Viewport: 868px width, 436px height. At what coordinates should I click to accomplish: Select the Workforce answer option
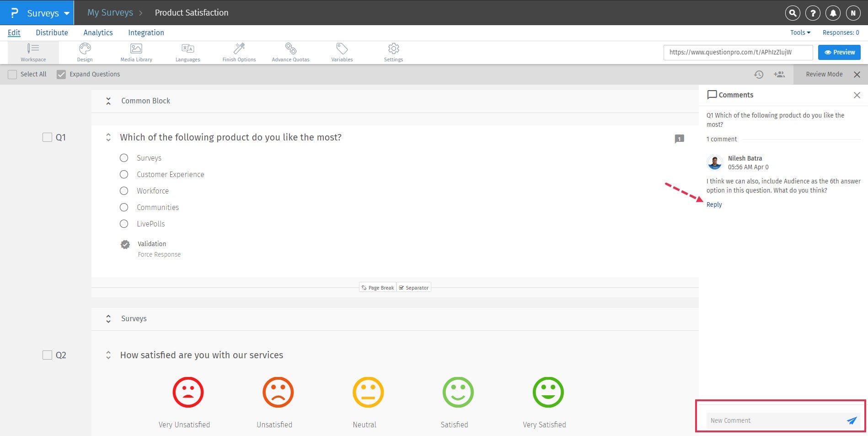[123, 191]
